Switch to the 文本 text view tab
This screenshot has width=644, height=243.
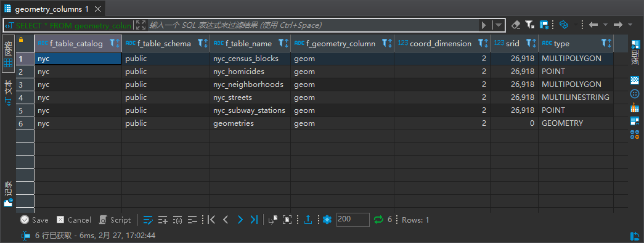coord(8,93)
